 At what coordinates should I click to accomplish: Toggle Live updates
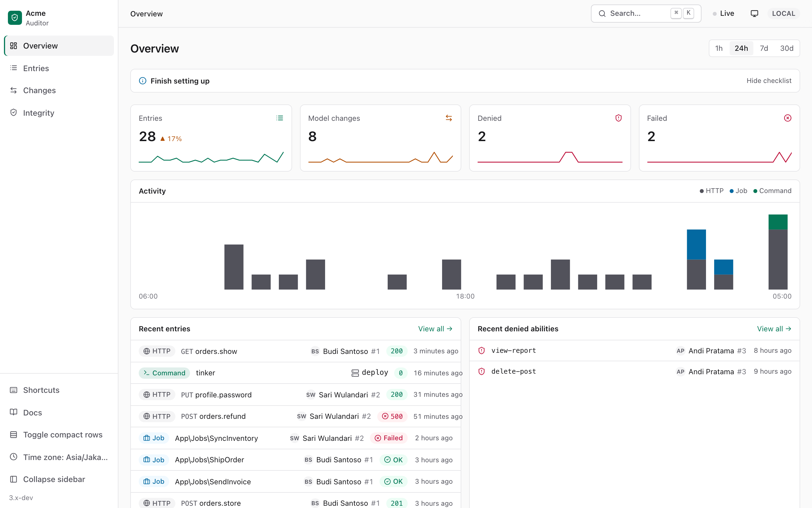click(x=723, y=14)
